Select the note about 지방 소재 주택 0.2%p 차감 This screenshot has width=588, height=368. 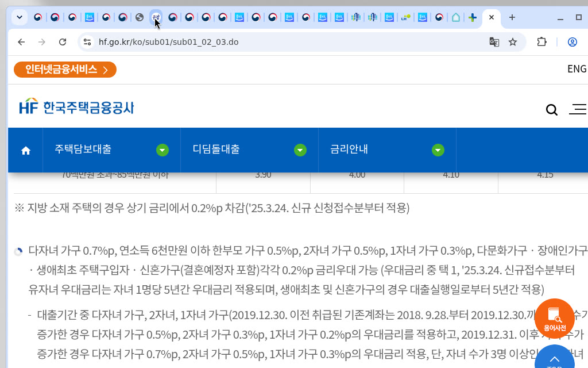tap(212, 208)
